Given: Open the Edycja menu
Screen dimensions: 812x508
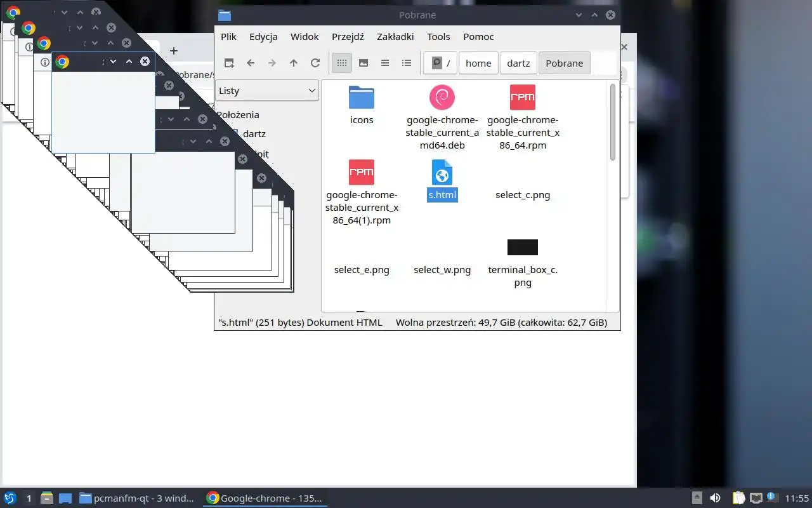Looking at the screenshot, I should tap(263, 37).
